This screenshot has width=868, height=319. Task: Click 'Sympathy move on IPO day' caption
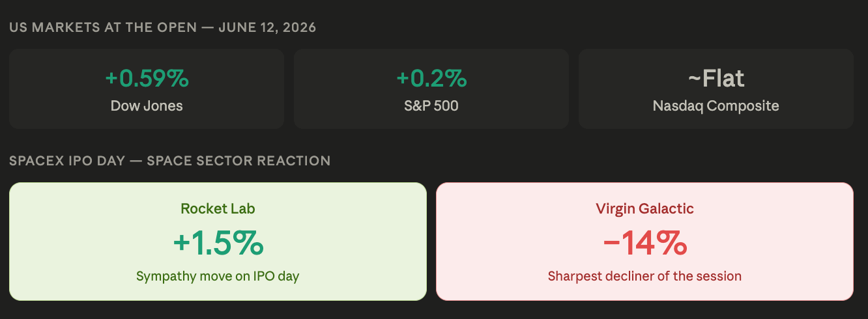point(218,276)
